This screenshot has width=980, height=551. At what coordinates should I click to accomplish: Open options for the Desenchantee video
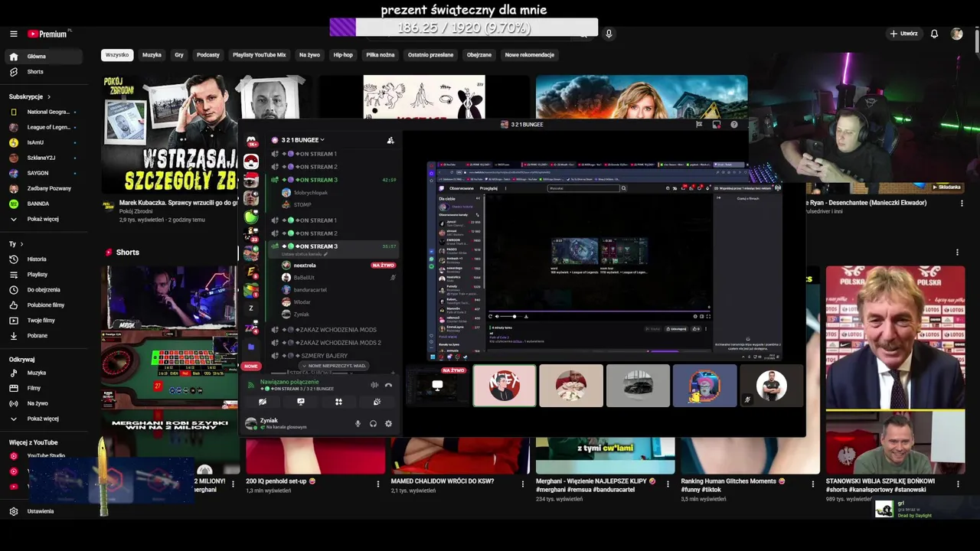pyautogui.click(x=962, y=204)
